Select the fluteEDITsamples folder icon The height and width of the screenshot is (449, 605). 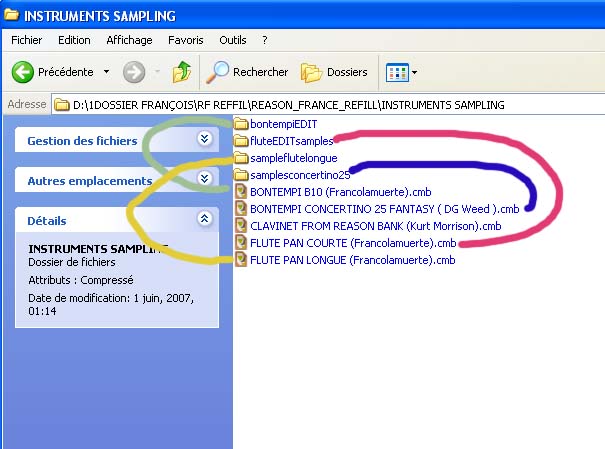241,141
